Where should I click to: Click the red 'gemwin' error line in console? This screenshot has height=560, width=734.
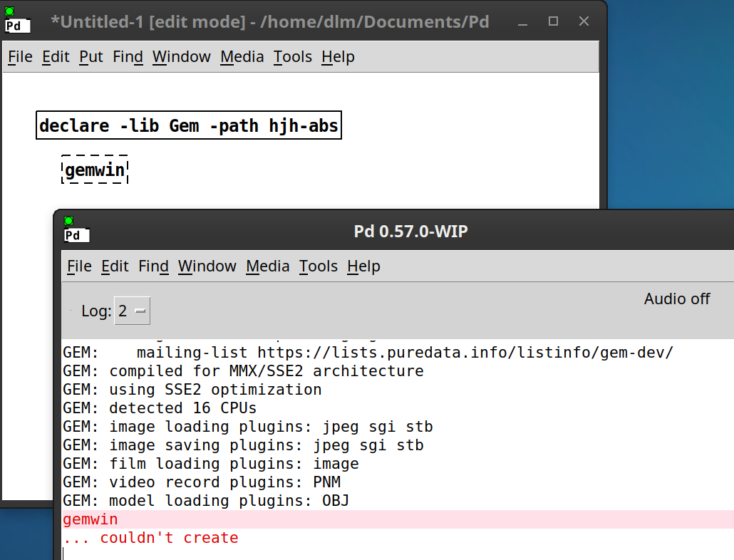pos(91,519)
